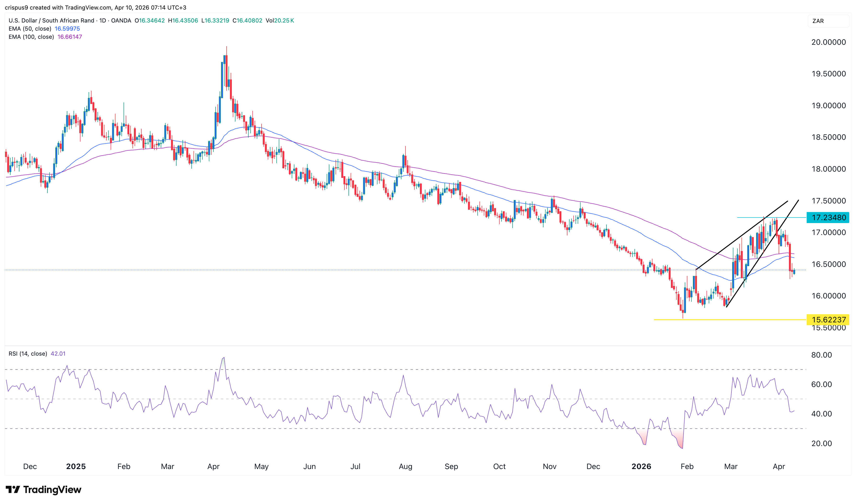The width and height of the screenshot is (856, 504).
Task: Select the cyan 17.23480 price label
Action: pyautogui.click(x=828, y=218)
